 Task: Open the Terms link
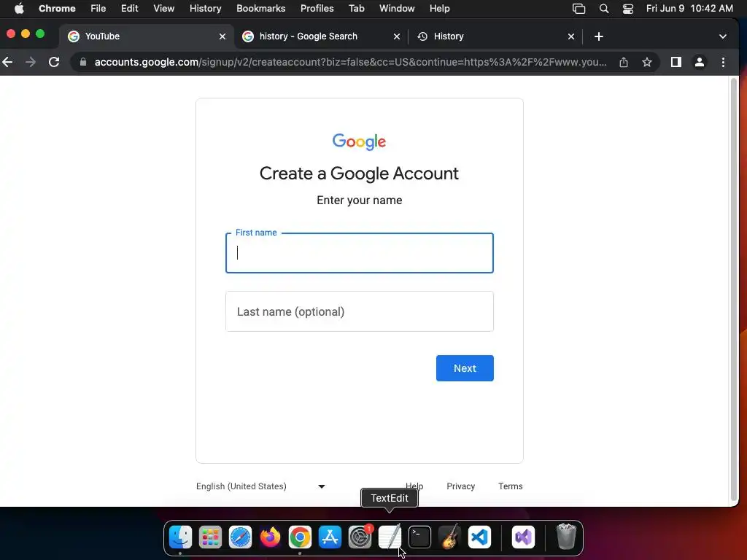pyautogui.click(x=510, y=486)
